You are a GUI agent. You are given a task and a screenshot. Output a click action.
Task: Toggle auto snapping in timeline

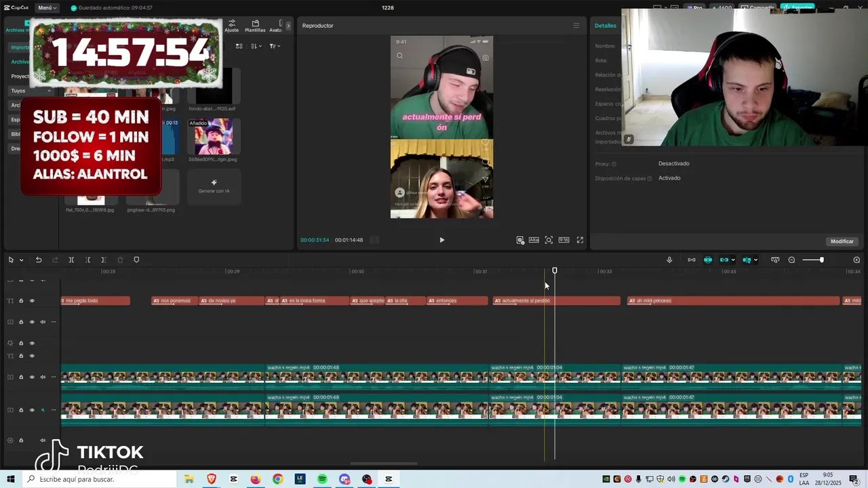coord(707,260)
